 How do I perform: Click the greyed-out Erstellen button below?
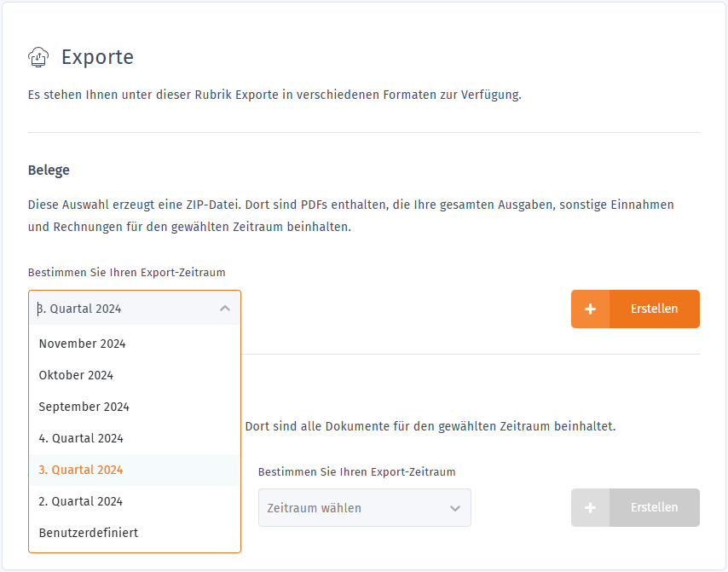pos(654,507)
